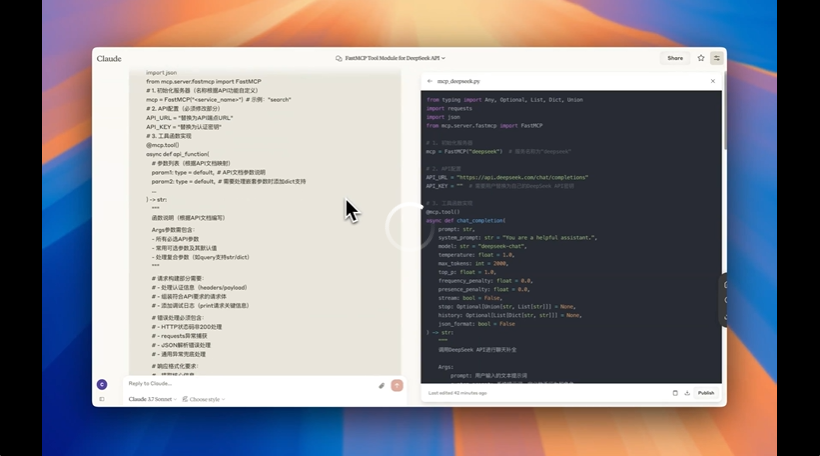Click the '@mcp.tool()' line in chat message
The image size is (820, 456).
point(163,145)
